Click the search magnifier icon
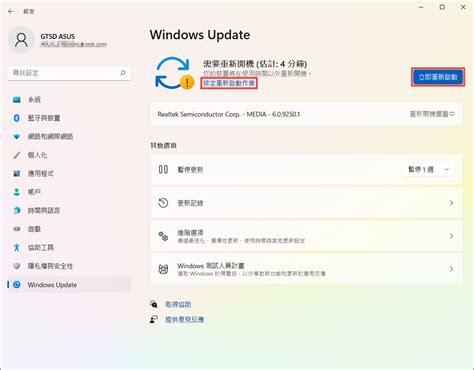474x370 pixels. 123,73
